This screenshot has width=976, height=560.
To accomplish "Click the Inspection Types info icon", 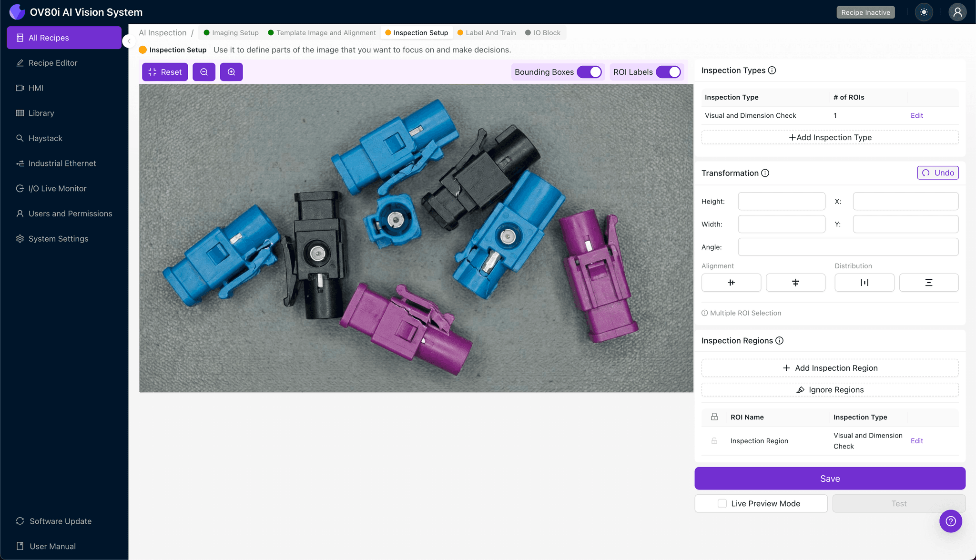I will (772, 71).
